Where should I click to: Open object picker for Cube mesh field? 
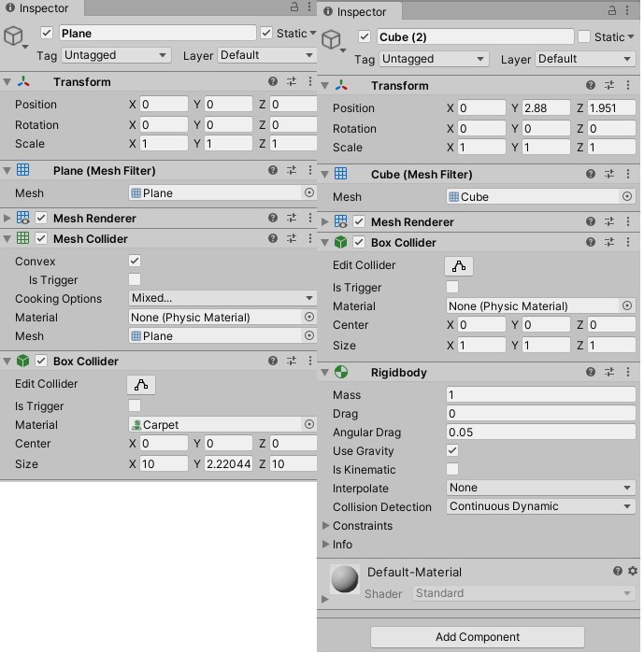pos(626,196)
